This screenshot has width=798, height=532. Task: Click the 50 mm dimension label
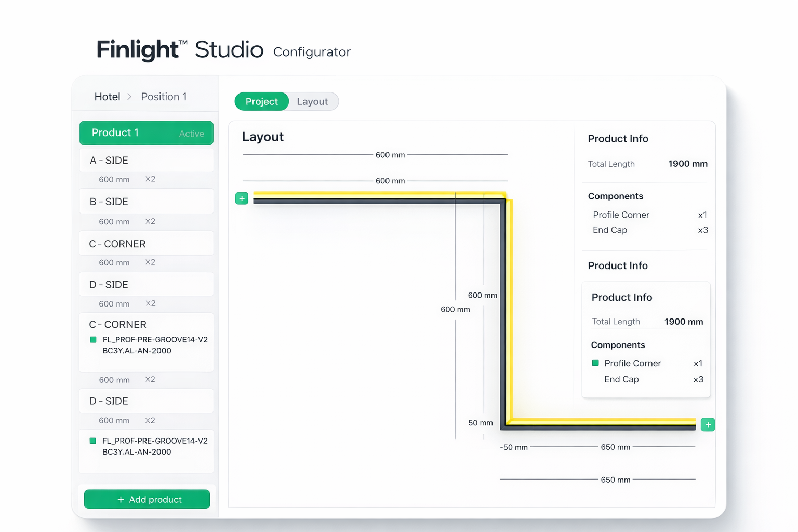tap(480, 423)
